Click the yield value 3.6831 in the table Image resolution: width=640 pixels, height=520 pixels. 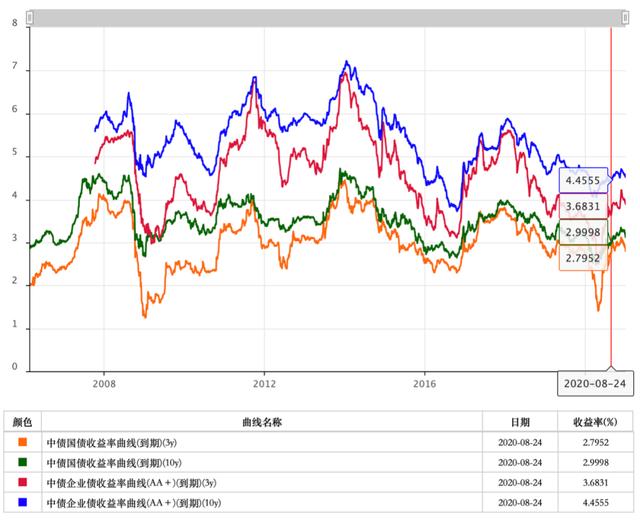596,482
